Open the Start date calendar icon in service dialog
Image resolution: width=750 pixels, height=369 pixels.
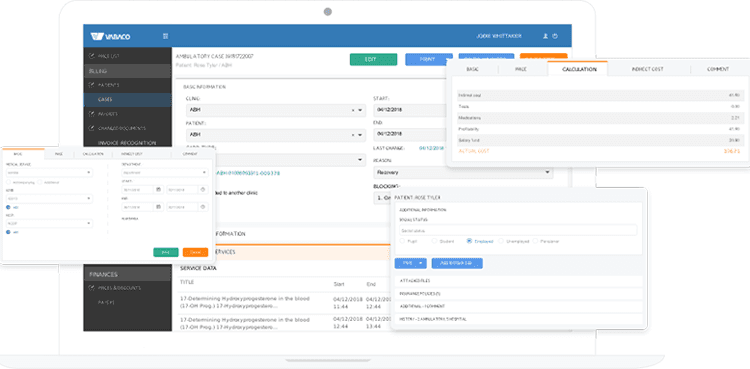(x=158, y=190)
